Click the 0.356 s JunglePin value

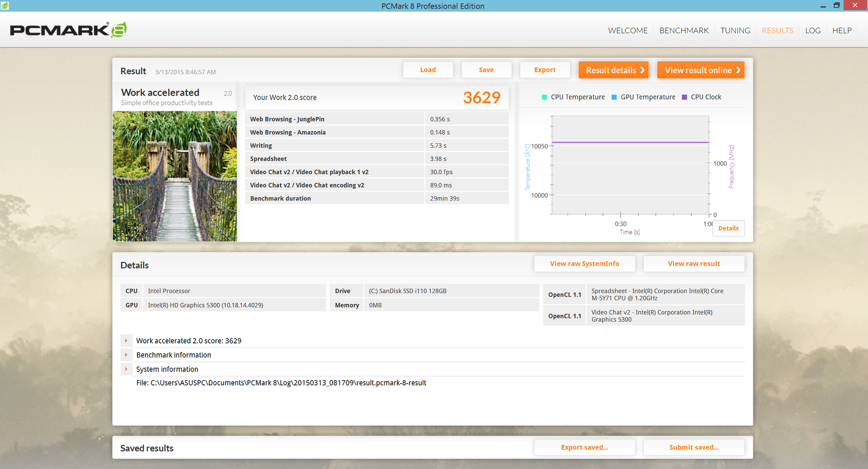[x=440, y=119]
